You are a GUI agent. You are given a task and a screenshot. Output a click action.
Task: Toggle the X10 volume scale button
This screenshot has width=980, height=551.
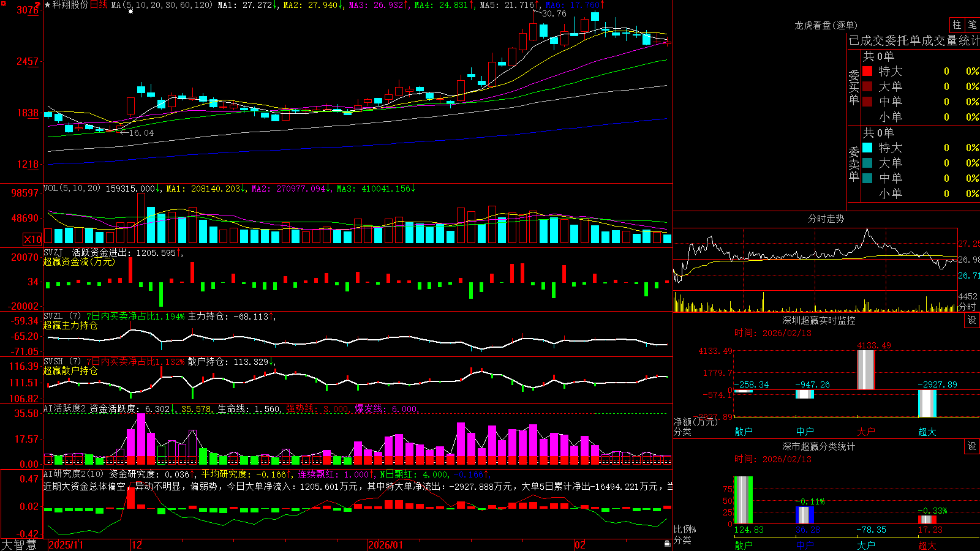32,239
